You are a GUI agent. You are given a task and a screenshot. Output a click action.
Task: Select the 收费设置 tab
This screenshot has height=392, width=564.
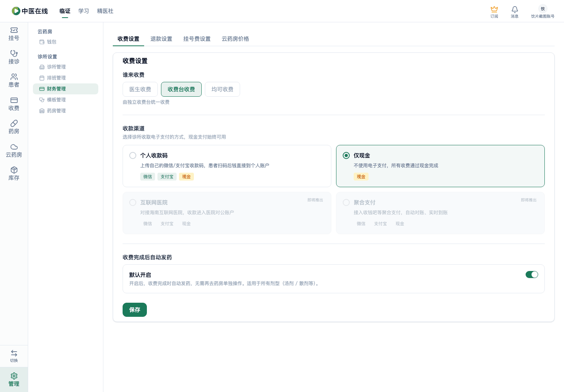click(x=128, y=39)
